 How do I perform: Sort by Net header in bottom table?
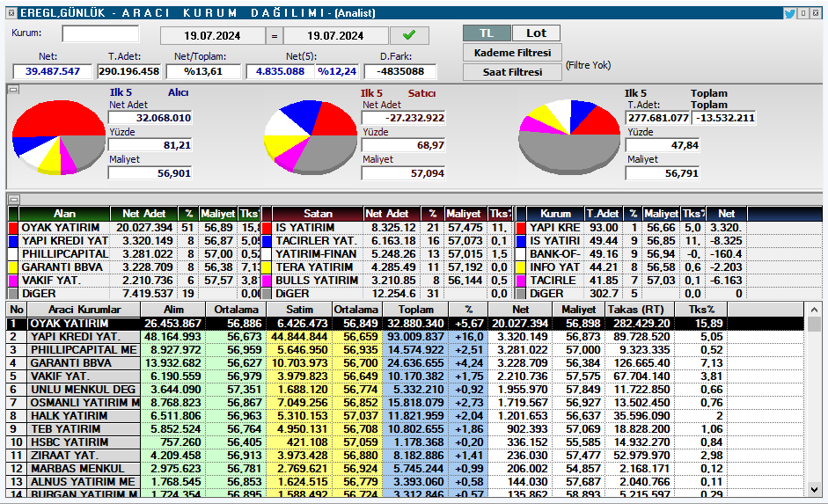pyautogui.click(x=520, y=310)
